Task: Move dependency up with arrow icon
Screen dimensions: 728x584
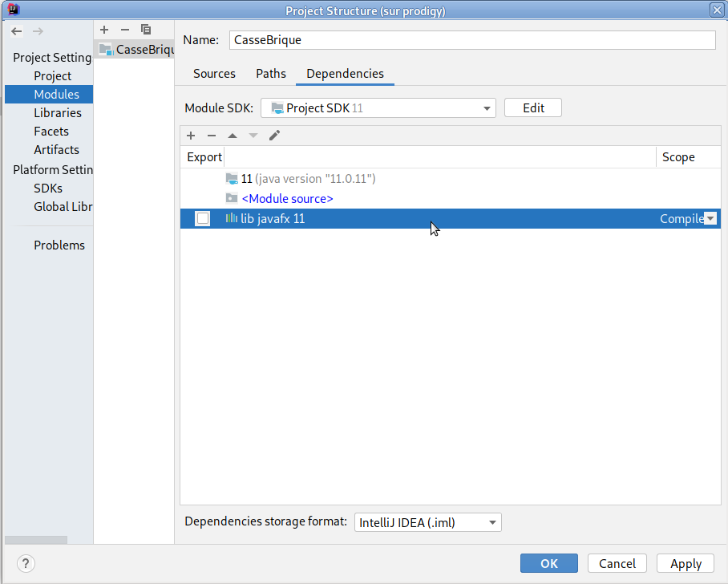Action: point(233,136)
